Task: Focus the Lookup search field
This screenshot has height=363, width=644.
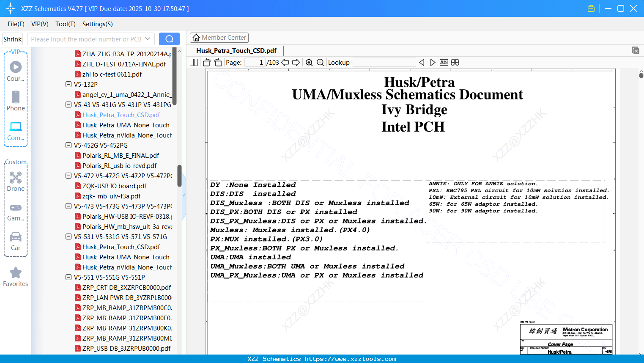Action: [x=384, y=63]
